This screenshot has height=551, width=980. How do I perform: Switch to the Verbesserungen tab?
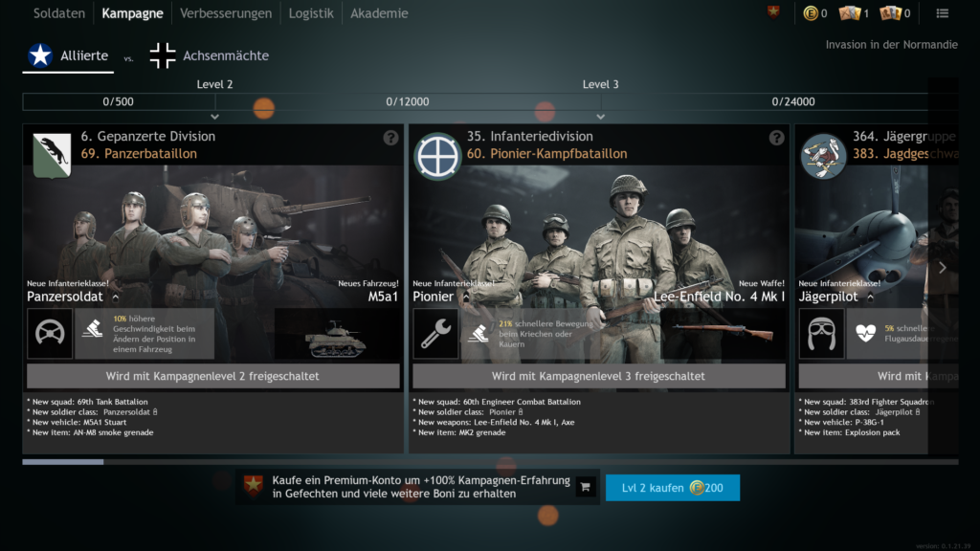pos(226,13)
